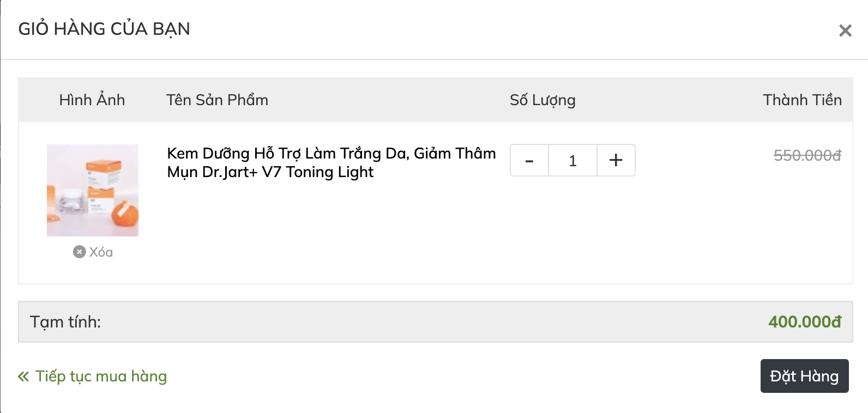Screen dimensions: 868x413
Task: Click the Hình Ảnh column header
Action: click(92, 100)
